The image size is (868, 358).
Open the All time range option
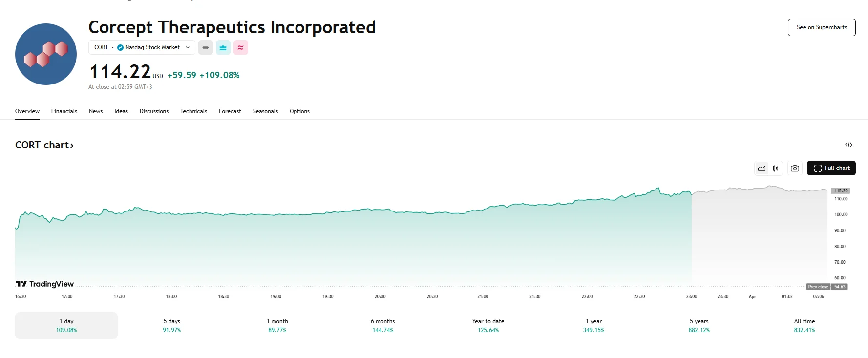pos(804,325)
